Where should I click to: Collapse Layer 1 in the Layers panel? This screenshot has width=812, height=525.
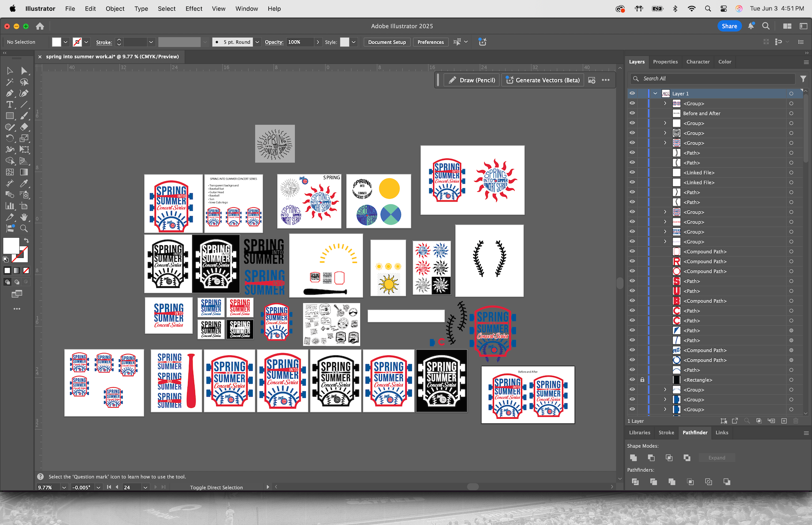[655, 94]
